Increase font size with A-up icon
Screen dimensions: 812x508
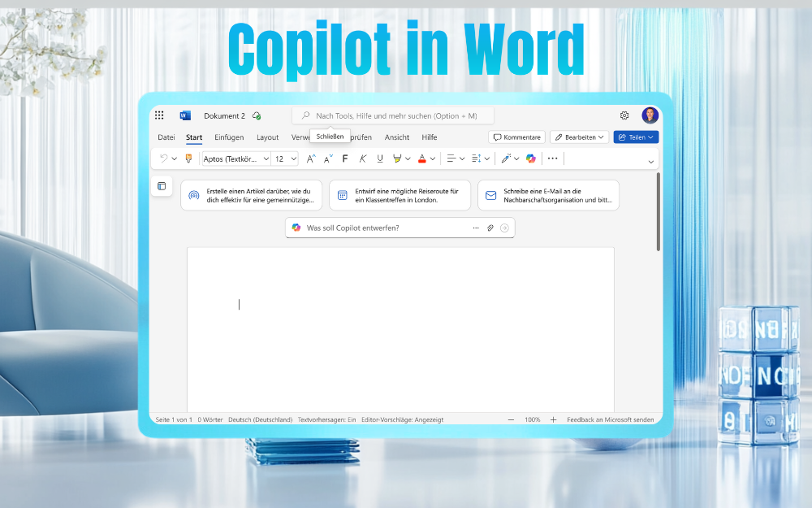point(311,158)
